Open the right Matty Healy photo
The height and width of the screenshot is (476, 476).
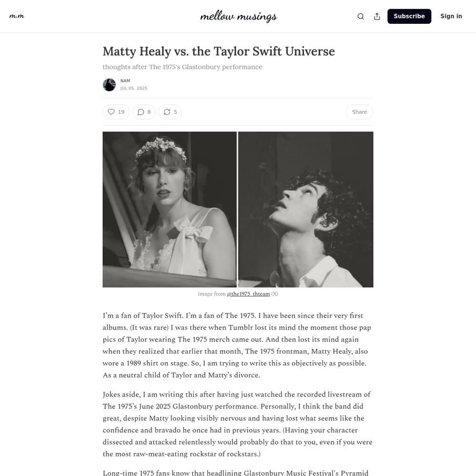click(x=306, y=209)
